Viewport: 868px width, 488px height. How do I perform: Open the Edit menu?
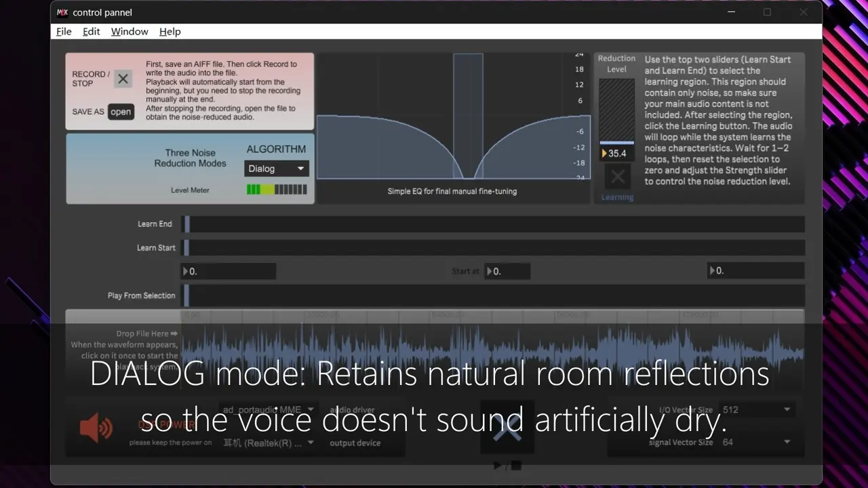pos(92,31)
